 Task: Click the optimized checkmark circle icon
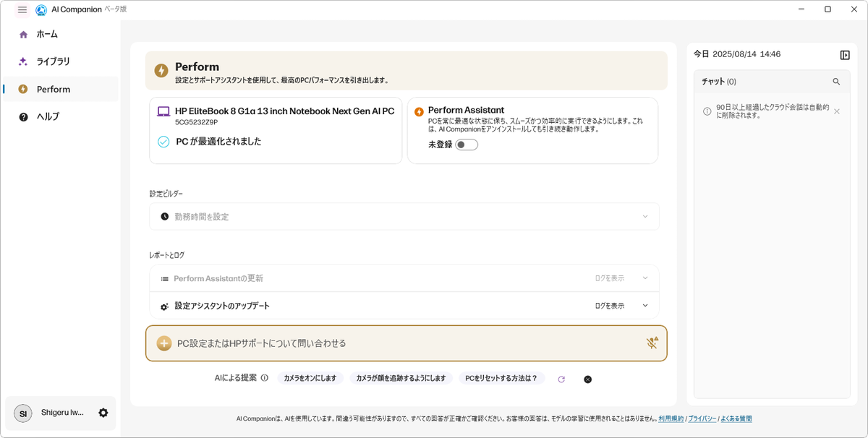click(163, 142)
